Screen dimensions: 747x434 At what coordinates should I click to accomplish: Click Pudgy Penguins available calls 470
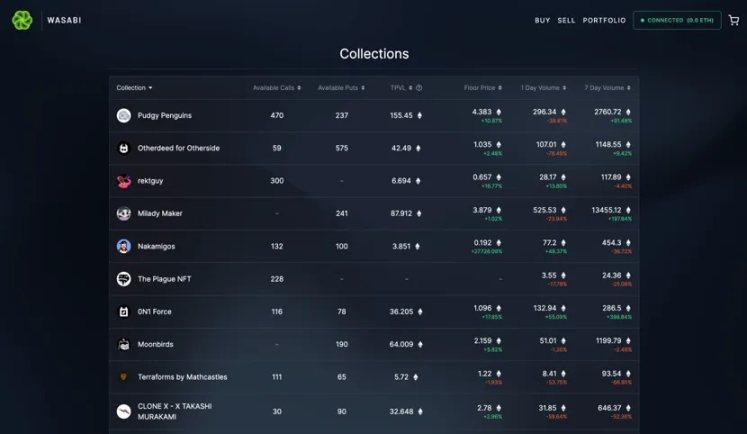(x=277, y=115)
